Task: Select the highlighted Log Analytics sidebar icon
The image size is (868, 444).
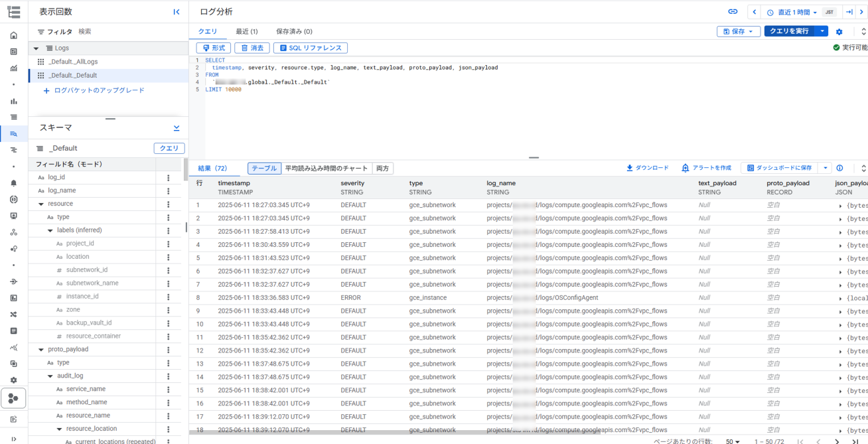Action: pyautogui.click(x=13, y=134)
